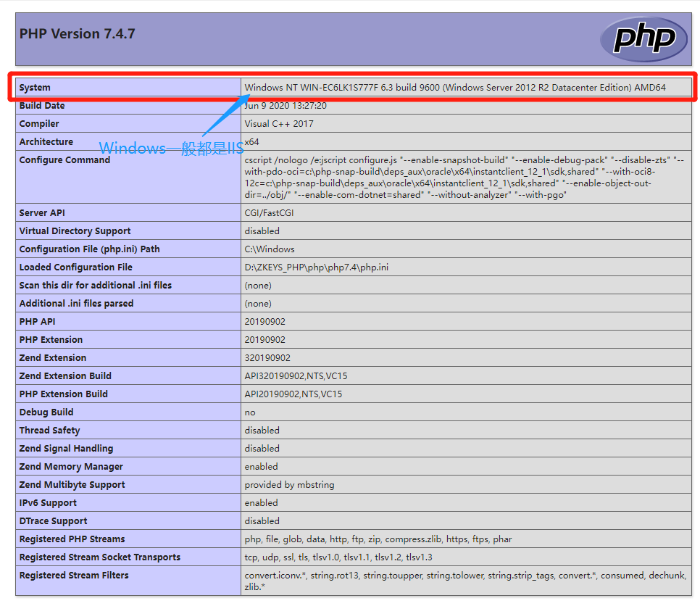The height and width of the screenshot is (606, 700).
Task: Click 'Additional .ini files parsed' label
Action: pyautogui.click(x=76, y=304)
